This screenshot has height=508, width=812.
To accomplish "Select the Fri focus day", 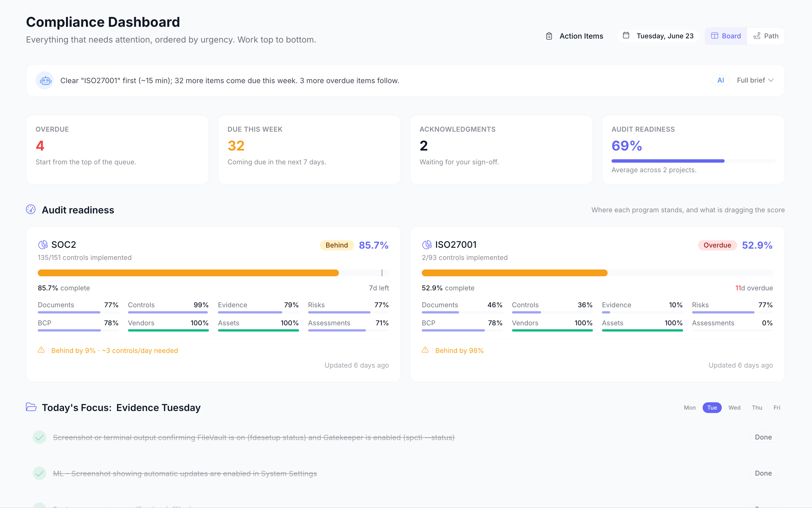I will [x=777, y=408].
